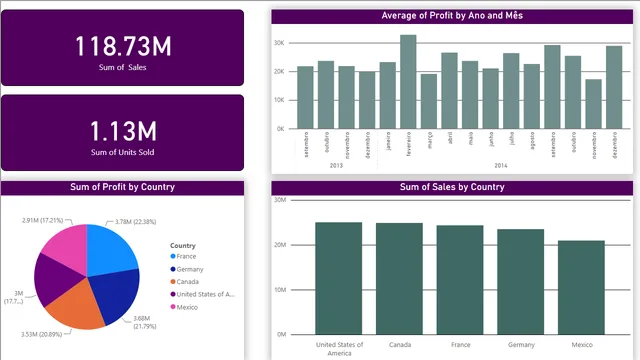Click the '2.91M (17.21%)' pie label
The height and width of the screenshot is (360, 640).
click(x=42, y=220)
